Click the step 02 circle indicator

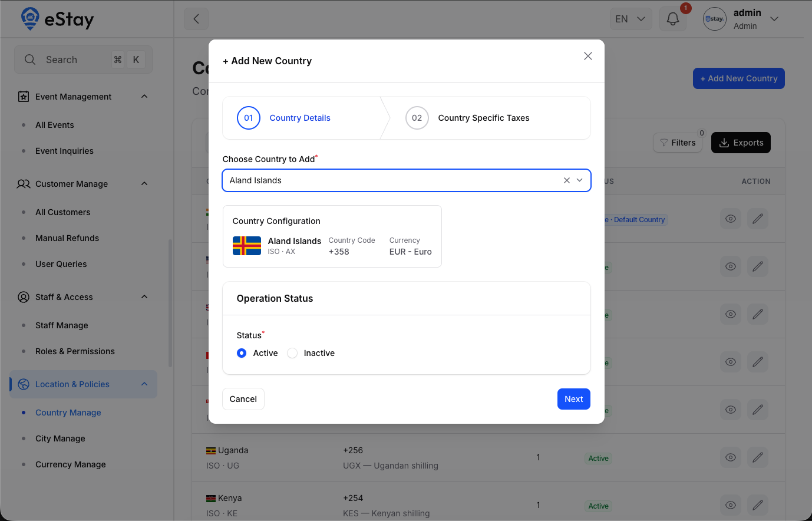point(417,118)
